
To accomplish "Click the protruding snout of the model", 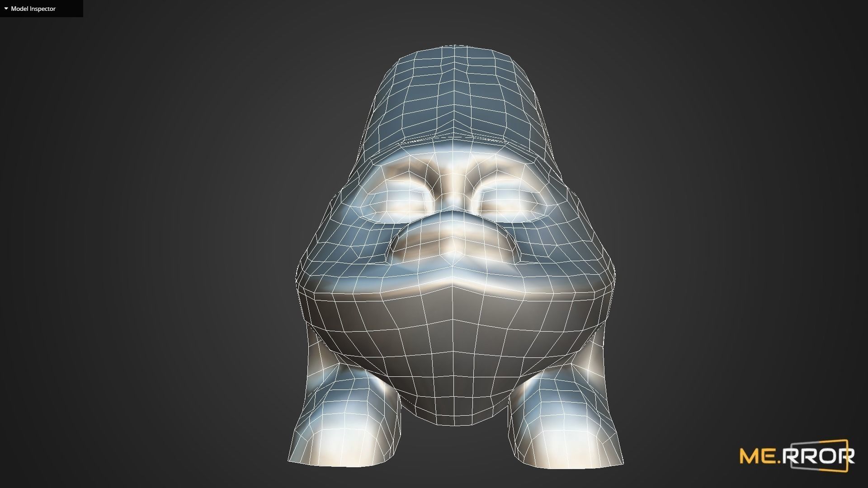I will click(x=453, y=242).
